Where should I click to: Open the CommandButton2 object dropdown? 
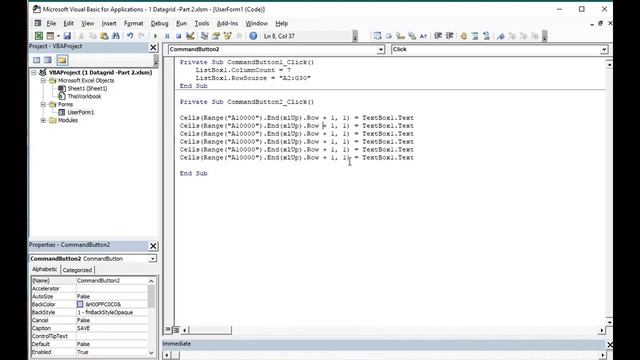tap(380, 49)
